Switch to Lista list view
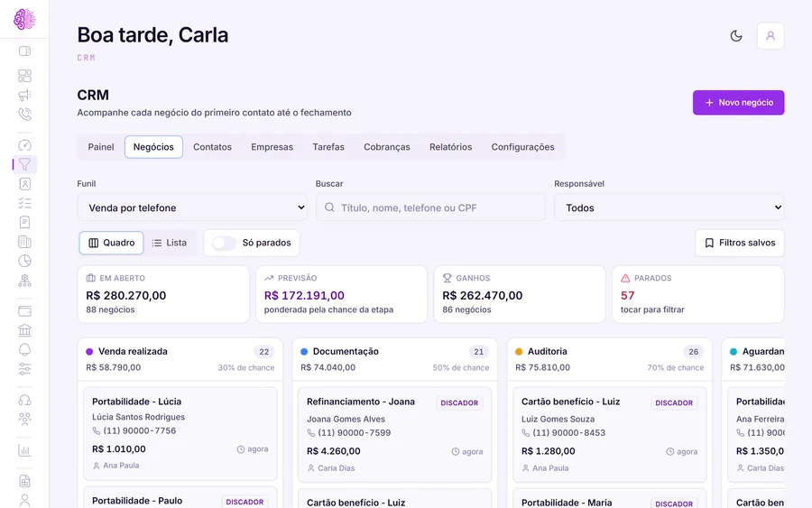 [x=170, y=243]
